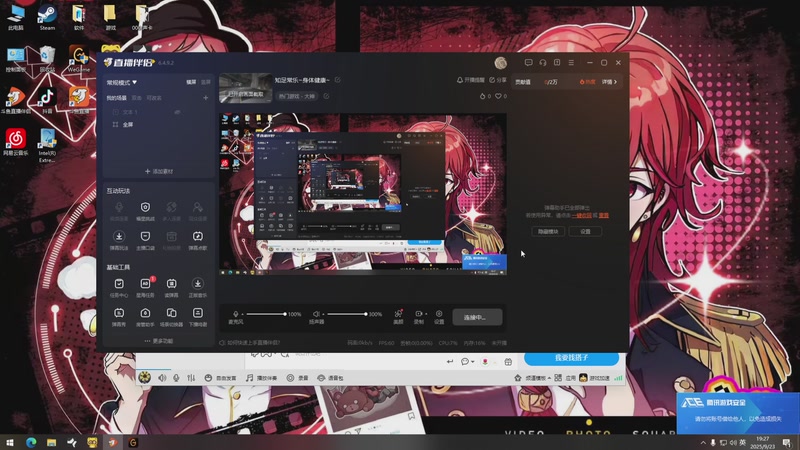
Task: Click 我要找搭子 blue button in back window
Action: [x=571, y=358]
